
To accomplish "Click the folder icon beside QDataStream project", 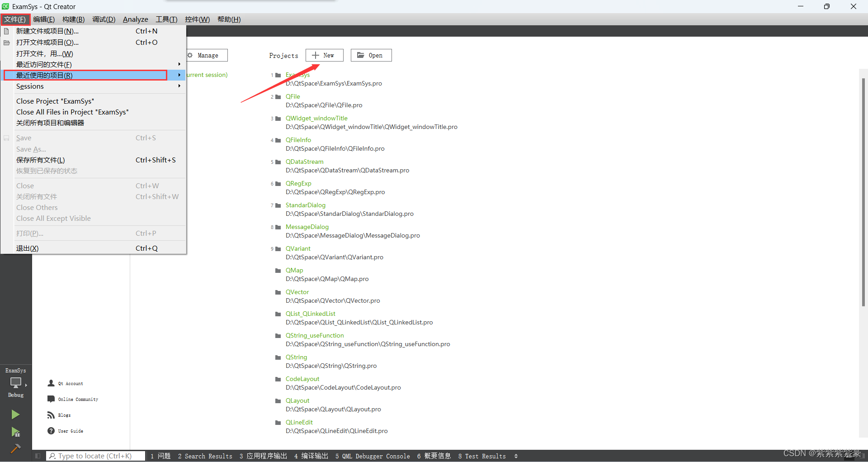I will (278, 162).
